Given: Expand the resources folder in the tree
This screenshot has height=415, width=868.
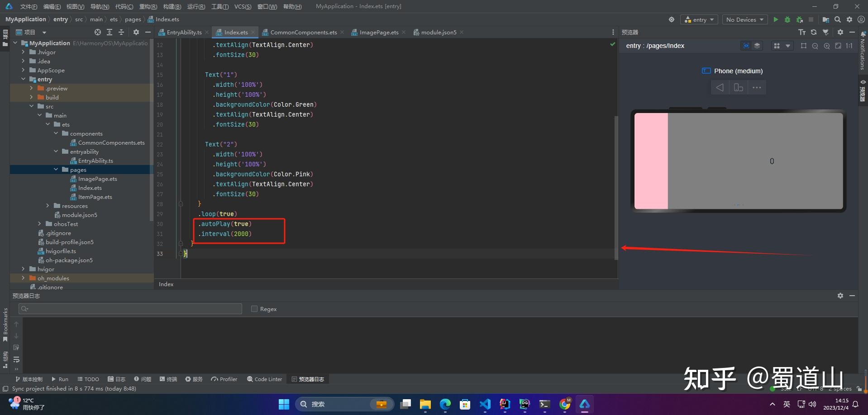Looking at the screenshot, I should pos(48,206).
